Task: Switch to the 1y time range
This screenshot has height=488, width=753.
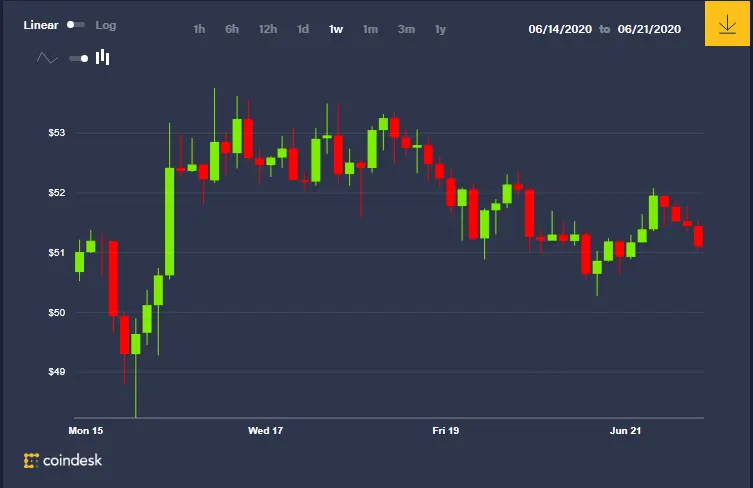Action: tap(440, 29)
